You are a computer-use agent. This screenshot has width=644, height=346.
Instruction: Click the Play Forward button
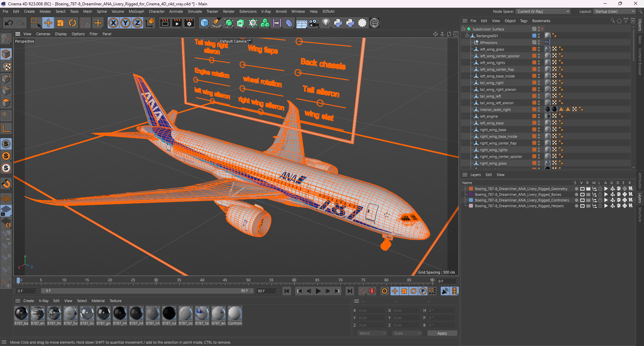click(318, 291)
